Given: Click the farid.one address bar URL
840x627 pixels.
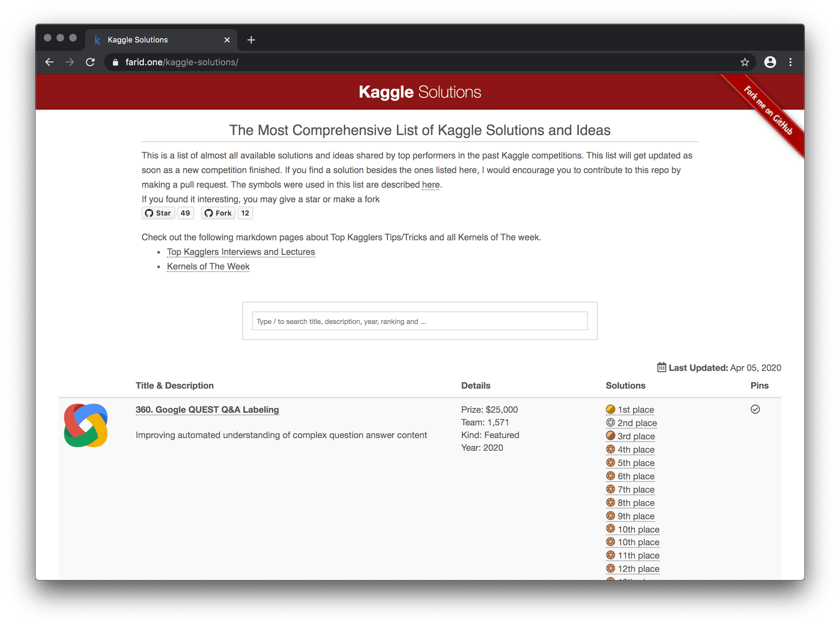Looking at the screenshot, I should [x=182, y=62].
